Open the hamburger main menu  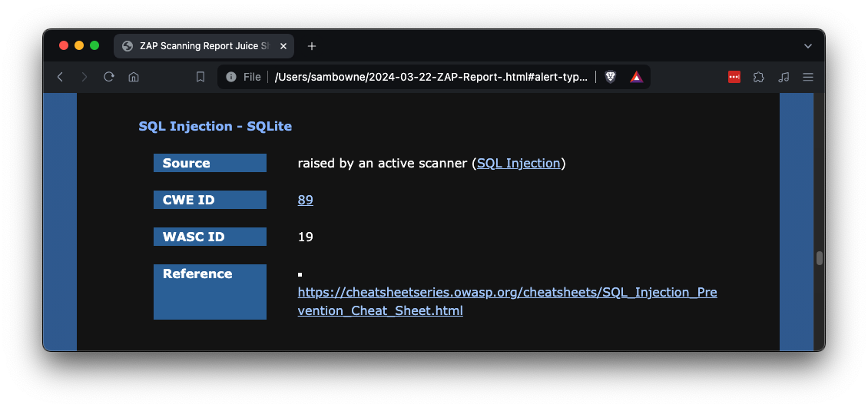(x=808, y=77)
